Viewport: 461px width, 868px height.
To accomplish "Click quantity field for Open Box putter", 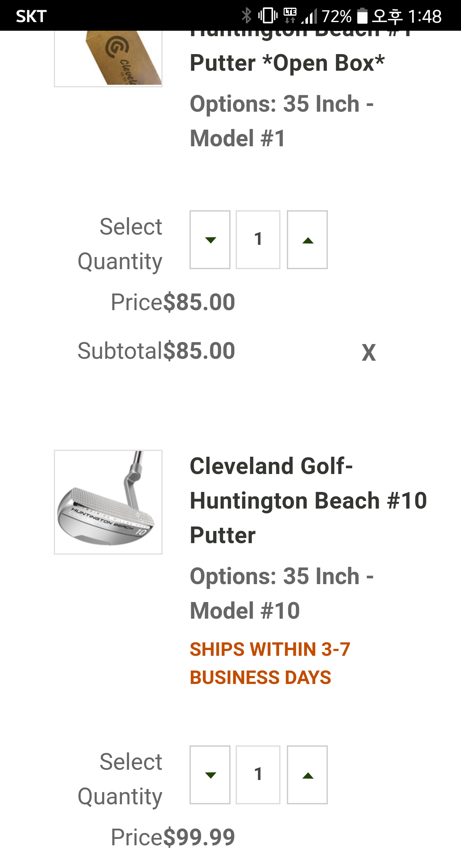I will (258, 240).
